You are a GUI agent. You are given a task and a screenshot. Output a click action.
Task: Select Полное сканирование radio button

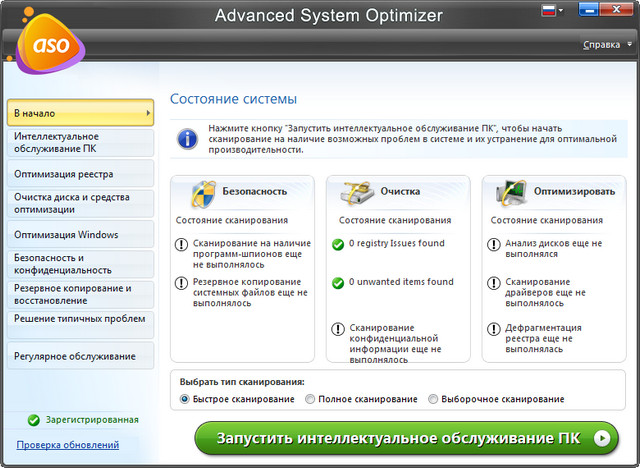click(310, 399)
